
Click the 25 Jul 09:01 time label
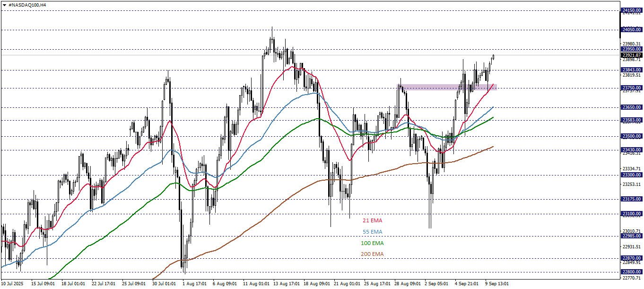click(134, 284)
